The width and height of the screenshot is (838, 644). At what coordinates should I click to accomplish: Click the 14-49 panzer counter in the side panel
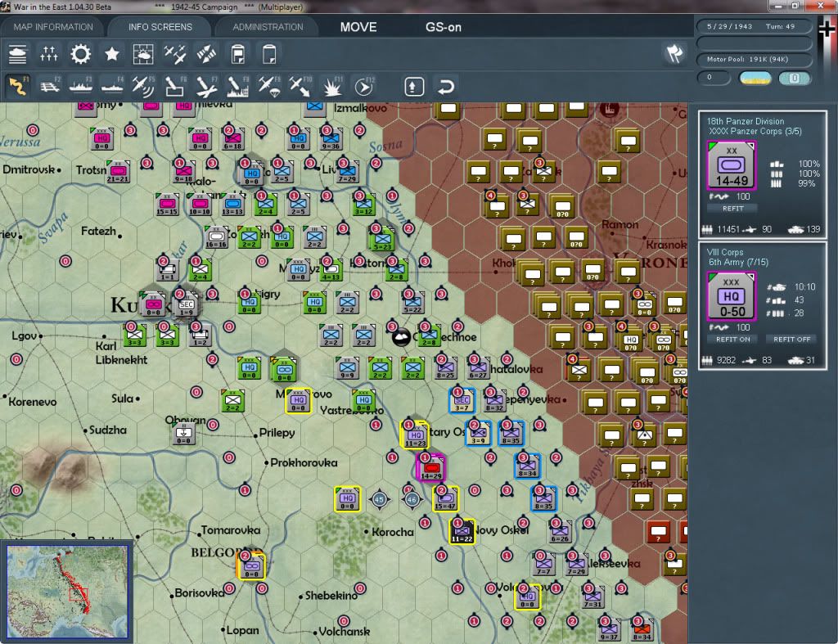732,165
